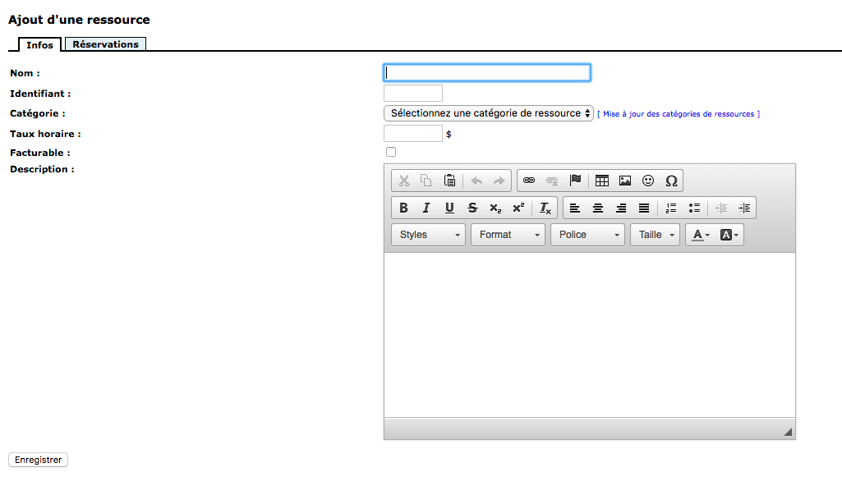The width and height of the screenshot is (842, 504).
Task: Open the text color picker
Action: 700,235
